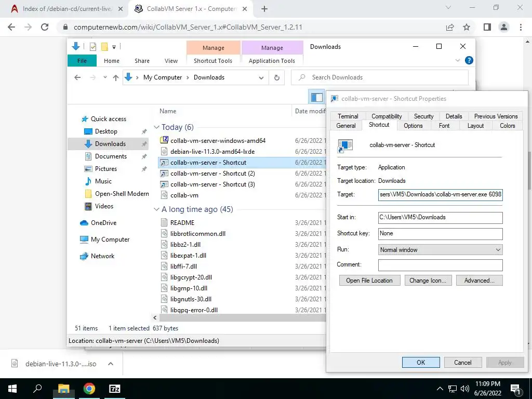Click Explorer Properties quick access icon
Image resolution: width=532 pixels, height=399 pixels.
(92, 47)
